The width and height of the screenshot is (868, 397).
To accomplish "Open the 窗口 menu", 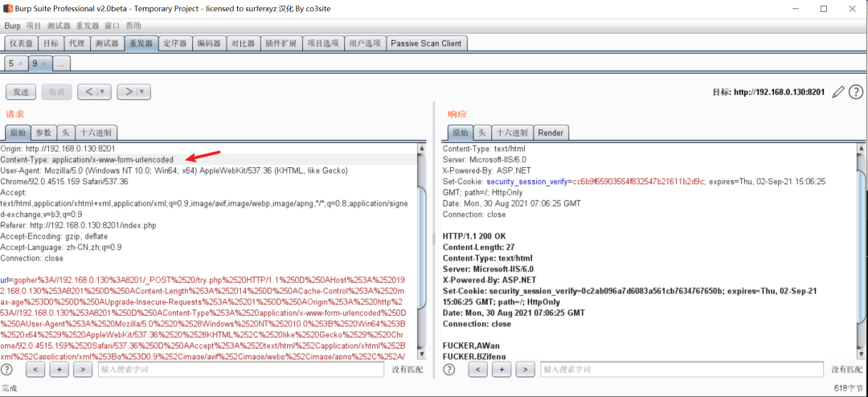I will click(x=113, y=26).
